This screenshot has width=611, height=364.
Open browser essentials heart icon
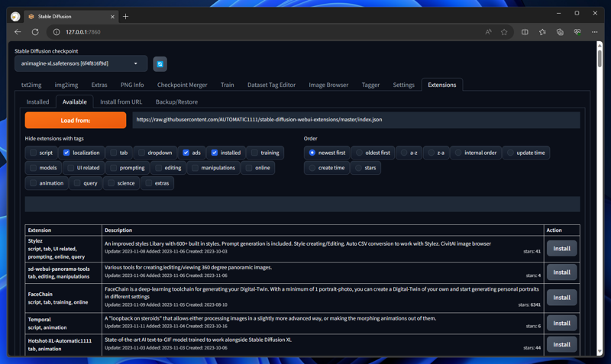(577, 32)
